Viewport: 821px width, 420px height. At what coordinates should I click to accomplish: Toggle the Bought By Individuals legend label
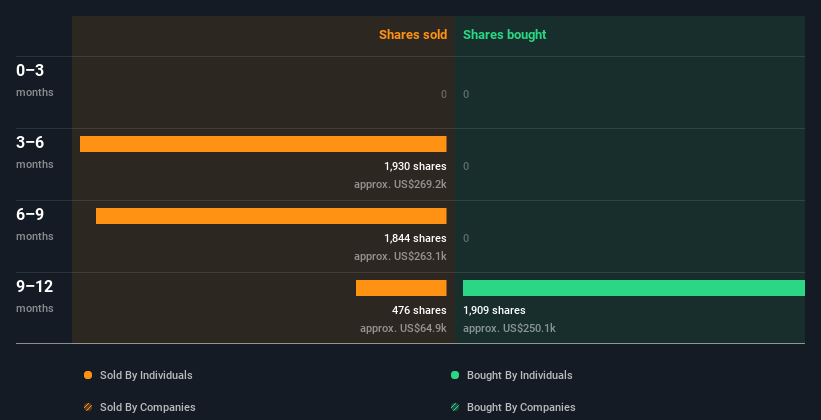(519, 375)
